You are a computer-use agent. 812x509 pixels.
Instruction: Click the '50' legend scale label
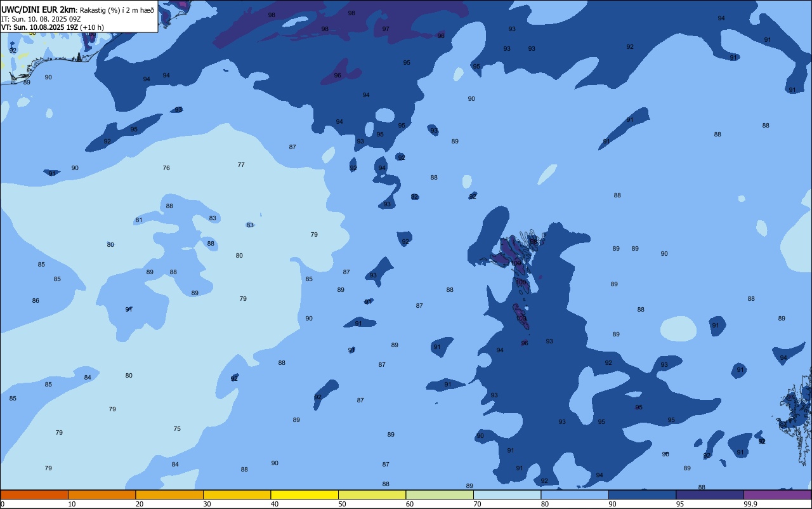pos(342,504)
